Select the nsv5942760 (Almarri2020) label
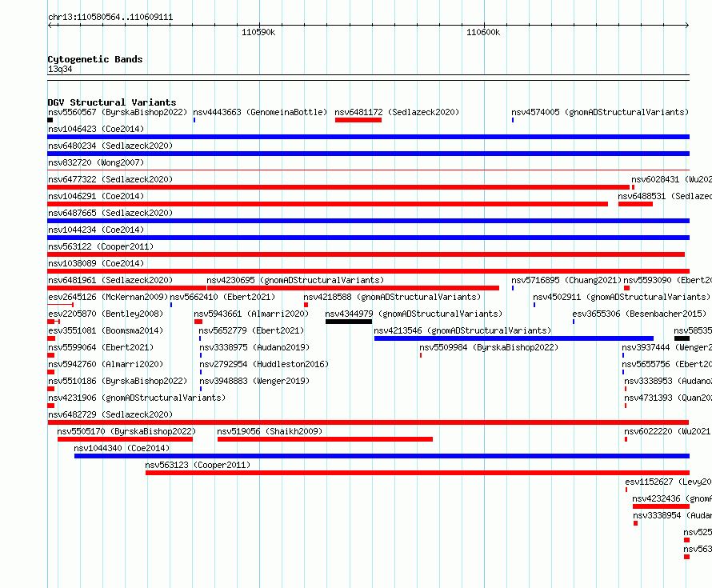The width and height of the screenshot is (712, 588). pos(106,364)
